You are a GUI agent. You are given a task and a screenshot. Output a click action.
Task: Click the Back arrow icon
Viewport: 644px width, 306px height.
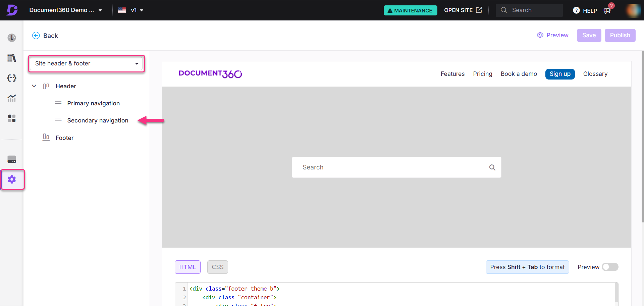point(36,36)
